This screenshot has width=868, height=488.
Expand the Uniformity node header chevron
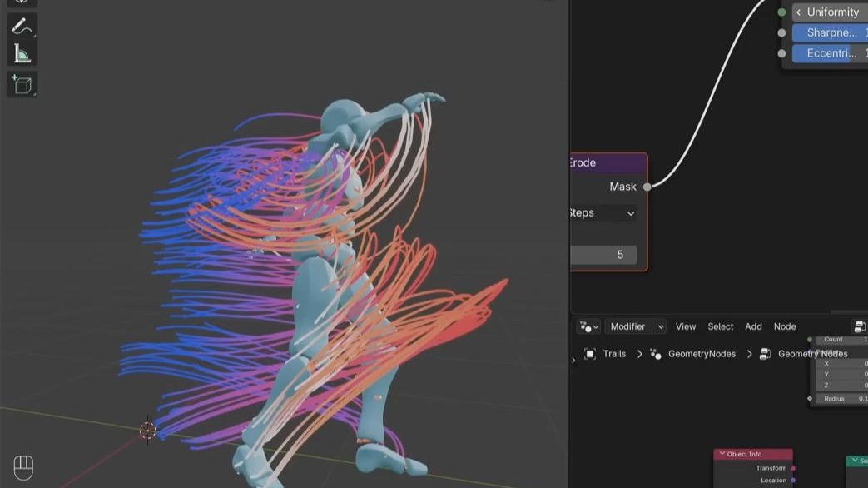click(798, 12)
